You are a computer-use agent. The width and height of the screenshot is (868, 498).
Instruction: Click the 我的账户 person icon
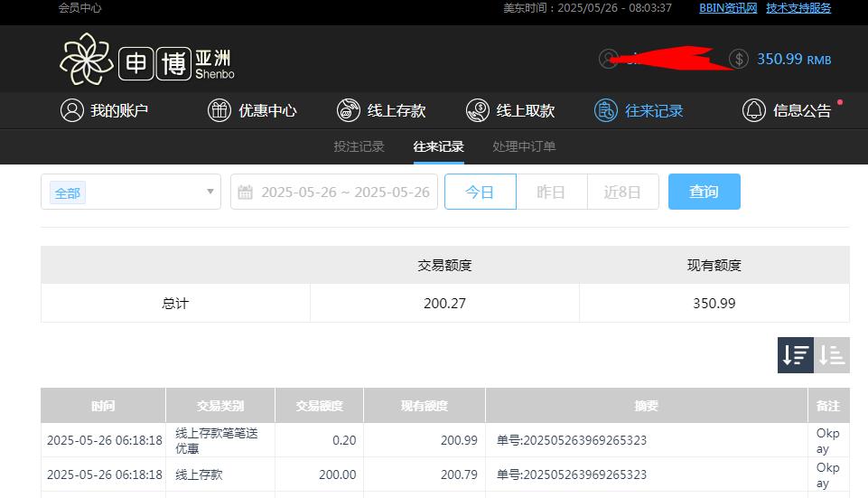(x=72, y=110)
